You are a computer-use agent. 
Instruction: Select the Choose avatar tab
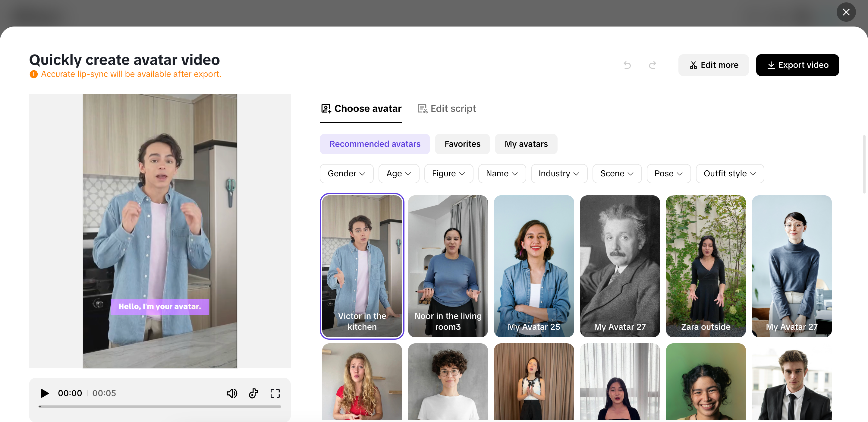(361, 109)
